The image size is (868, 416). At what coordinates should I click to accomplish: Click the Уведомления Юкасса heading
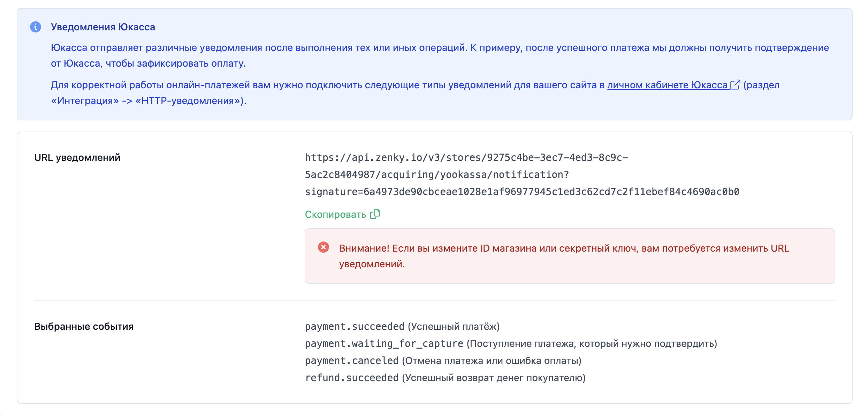(x=103, y=27)
